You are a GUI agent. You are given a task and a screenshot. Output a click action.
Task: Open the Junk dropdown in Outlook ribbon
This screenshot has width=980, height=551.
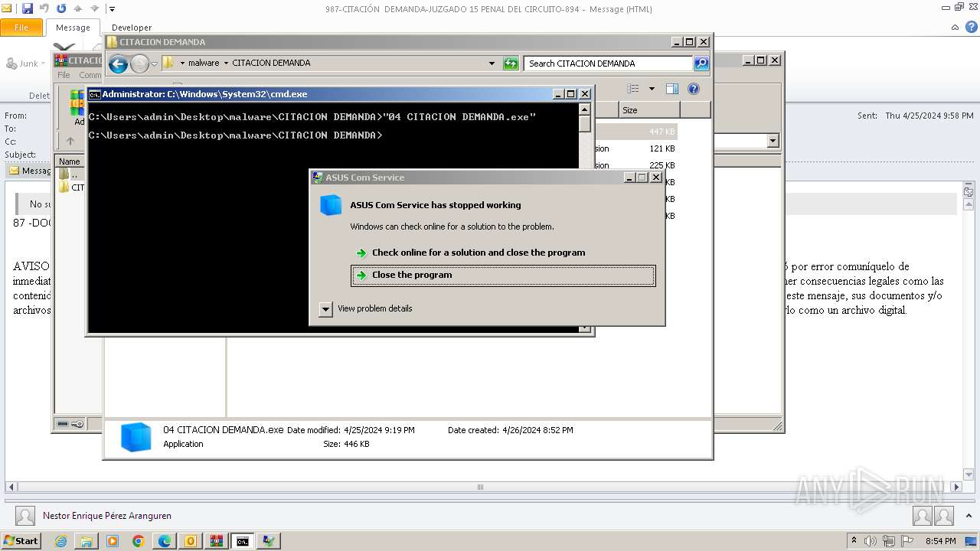coord(27,64)
